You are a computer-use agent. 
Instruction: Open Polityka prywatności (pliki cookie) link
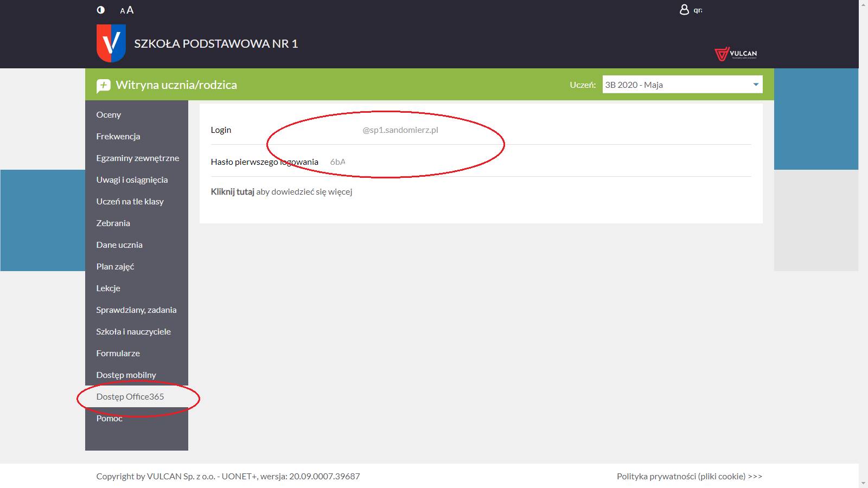click(x=689, y=476)
